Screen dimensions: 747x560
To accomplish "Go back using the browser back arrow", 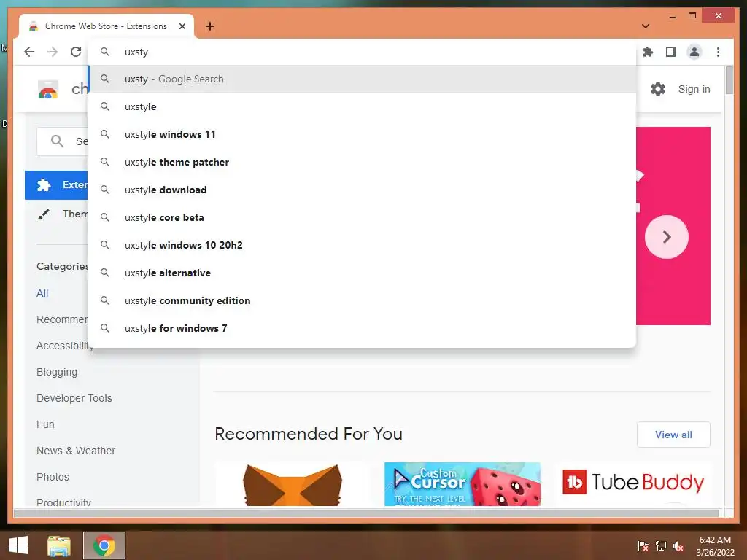I will click(29, 52).
